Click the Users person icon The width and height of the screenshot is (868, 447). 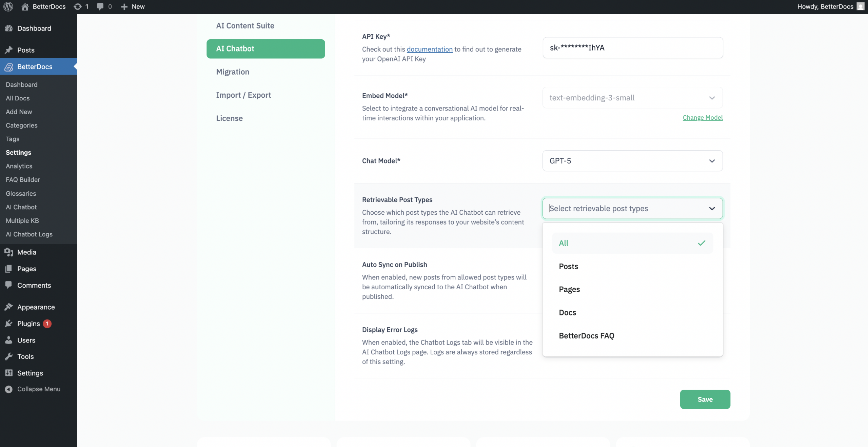(9, 340)
